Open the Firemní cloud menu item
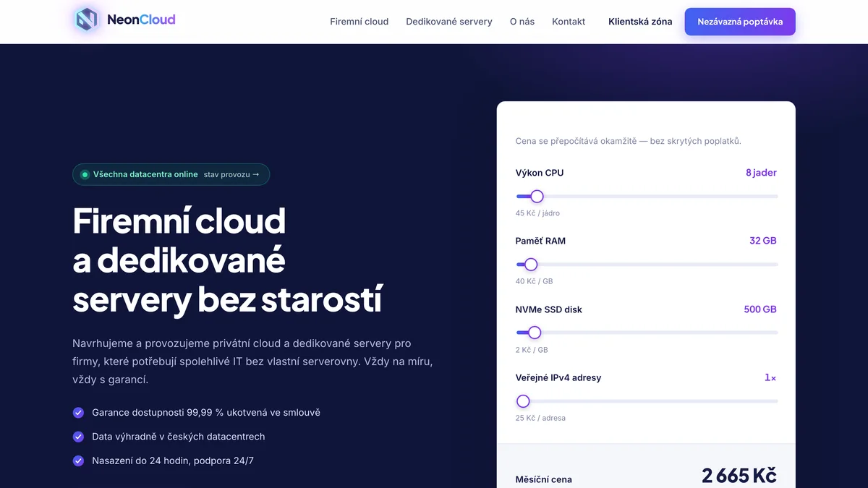The width and height of the screenshot is (868, 488). click(359, 22)
